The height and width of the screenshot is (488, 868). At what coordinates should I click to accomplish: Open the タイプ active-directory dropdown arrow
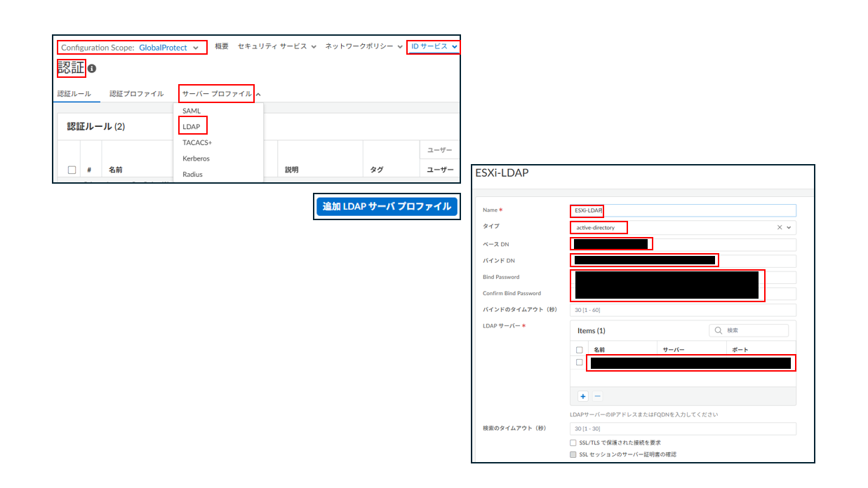(789, 228)
